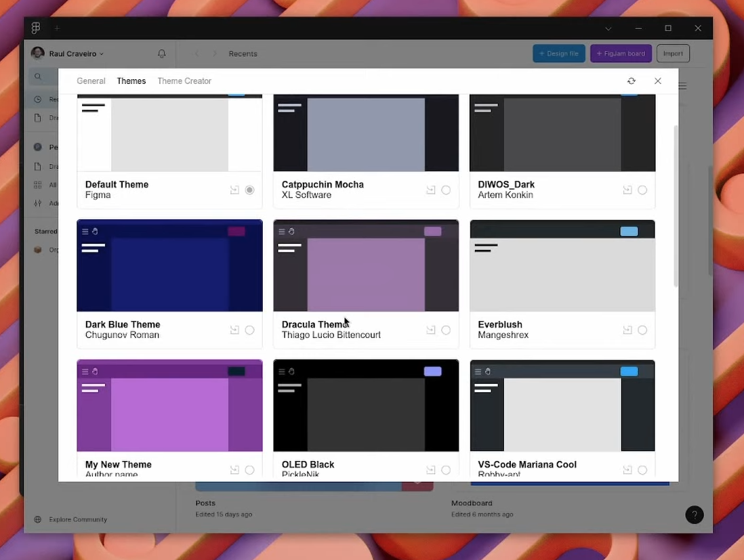
Task: Click the refresh themes icon
Action: click(x=632, y=81)
